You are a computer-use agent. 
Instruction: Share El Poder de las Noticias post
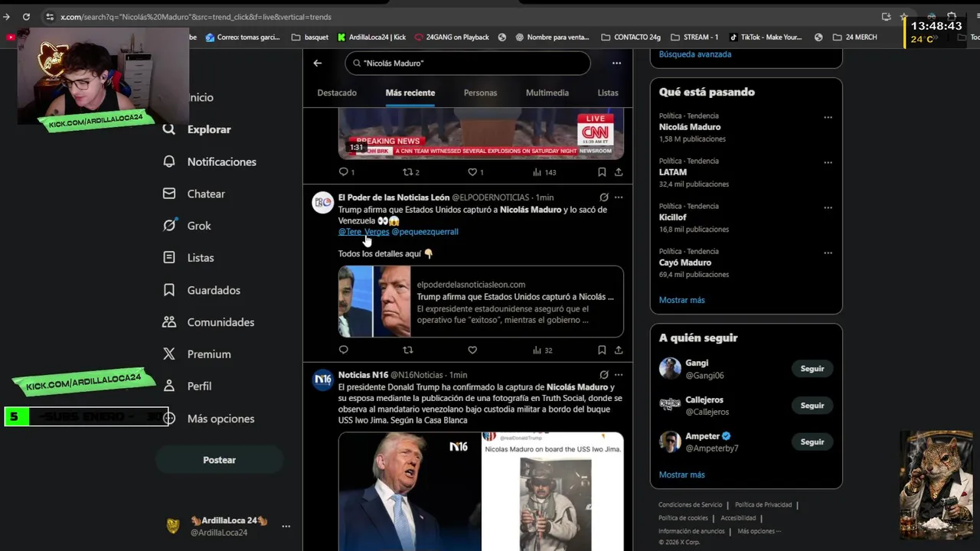[619, 350]
